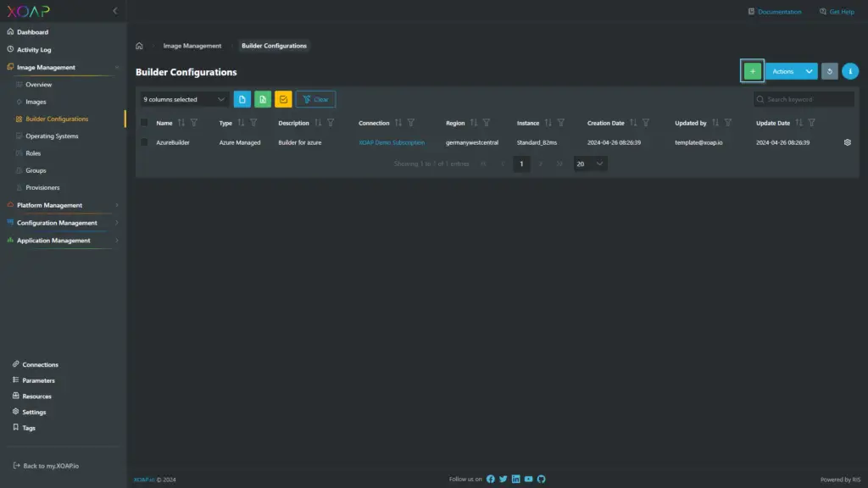Screen dimensions: 868x488
Task: Refresh the table with the reload icon
Action: click(829, 71)
